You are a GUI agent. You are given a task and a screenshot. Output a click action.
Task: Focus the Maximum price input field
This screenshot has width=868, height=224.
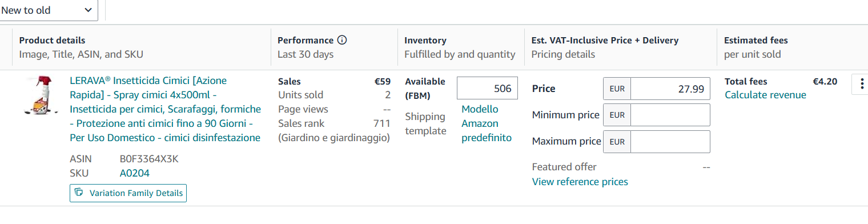coord(670,142)
